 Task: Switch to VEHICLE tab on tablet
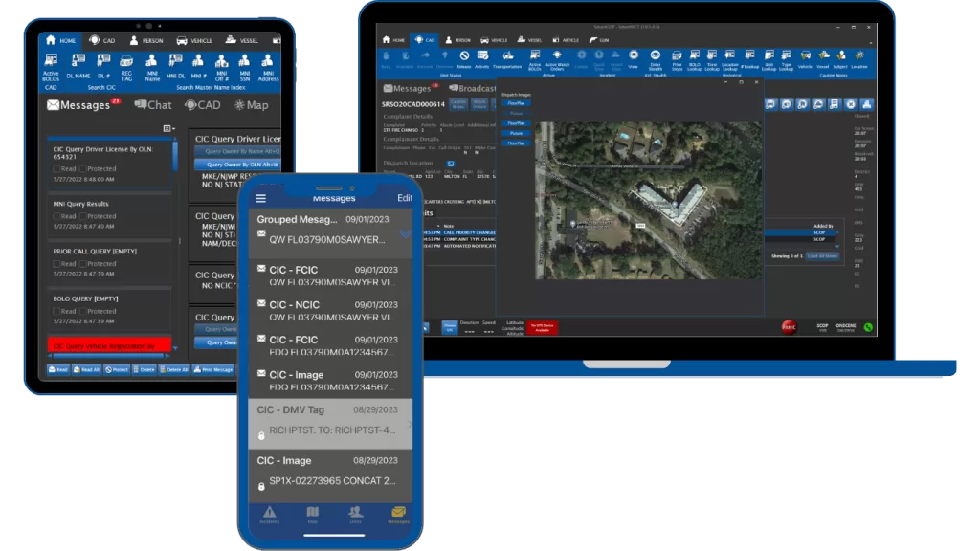[x=194, y=41]
